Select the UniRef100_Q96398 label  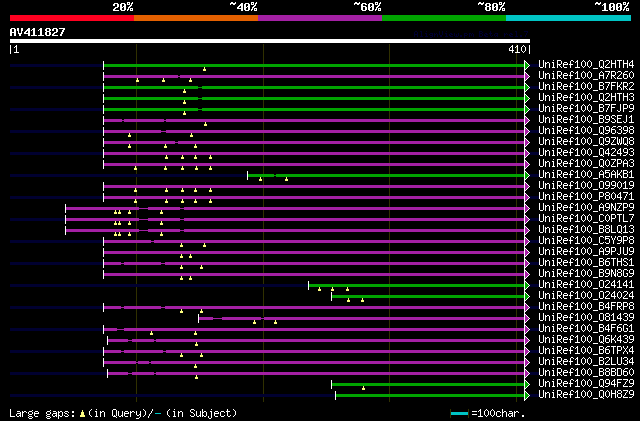586,130
